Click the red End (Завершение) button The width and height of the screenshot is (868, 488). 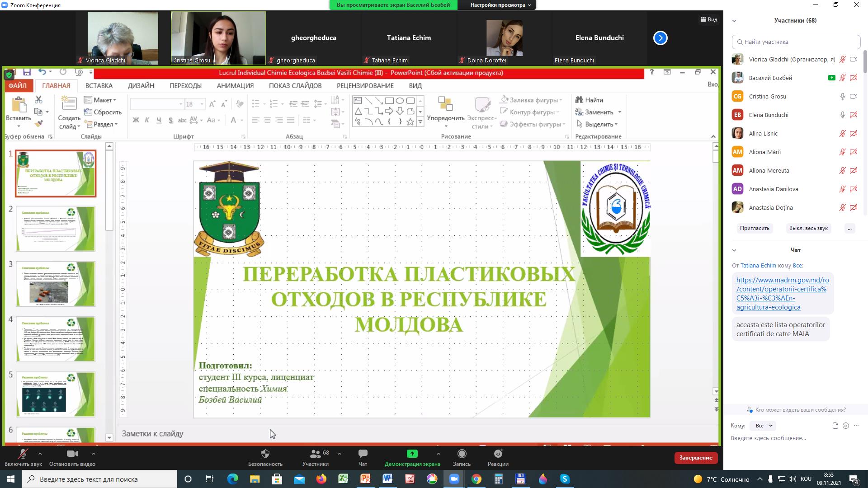(x=696, y=458)
